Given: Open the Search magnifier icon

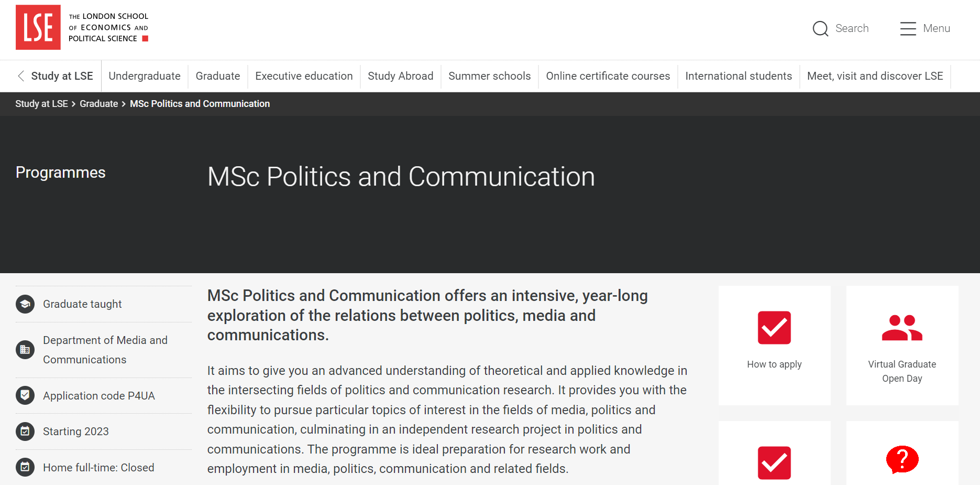Looking at the screenshot, I should point(820,28).
